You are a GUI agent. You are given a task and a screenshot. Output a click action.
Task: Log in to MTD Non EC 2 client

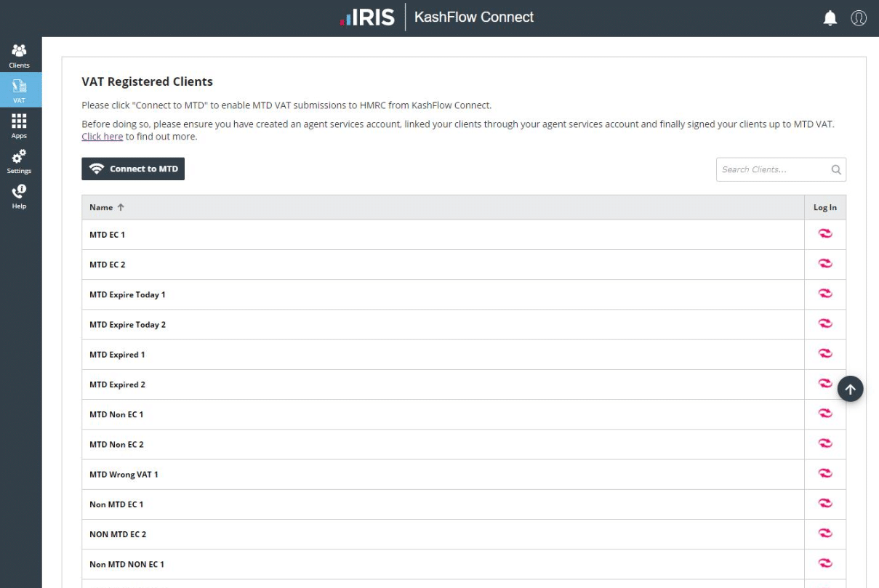(x=825, y=443)
